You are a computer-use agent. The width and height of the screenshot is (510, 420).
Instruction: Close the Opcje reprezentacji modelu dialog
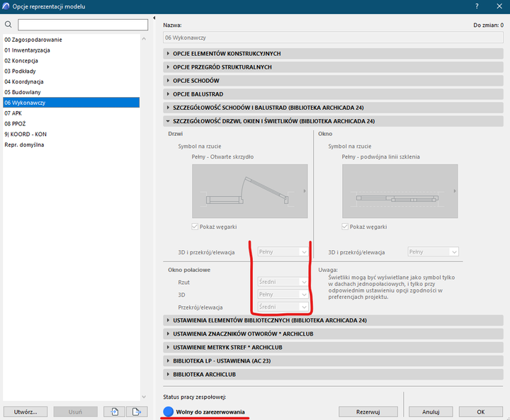click(499, 6)
